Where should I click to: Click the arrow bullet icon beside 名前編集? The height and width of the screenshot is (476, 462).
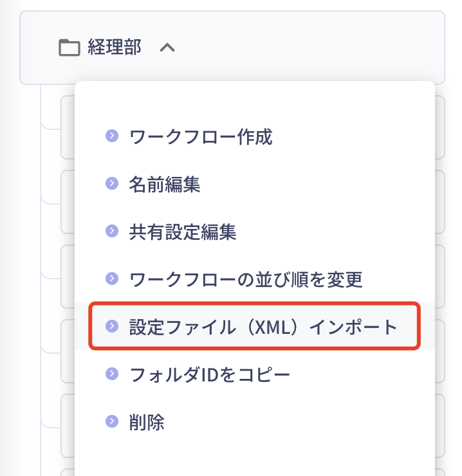point(112,183)
